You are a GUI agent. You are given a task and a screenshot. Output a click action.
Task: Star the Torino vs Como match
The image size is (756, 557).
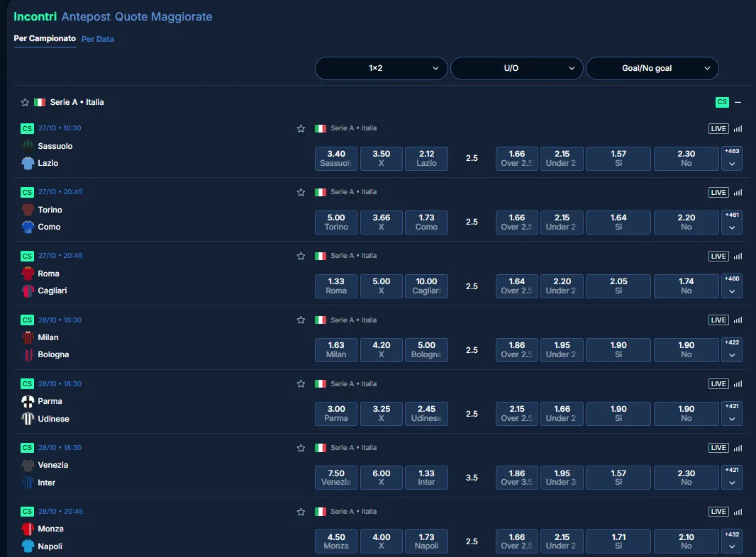click(x=301, y=192)
